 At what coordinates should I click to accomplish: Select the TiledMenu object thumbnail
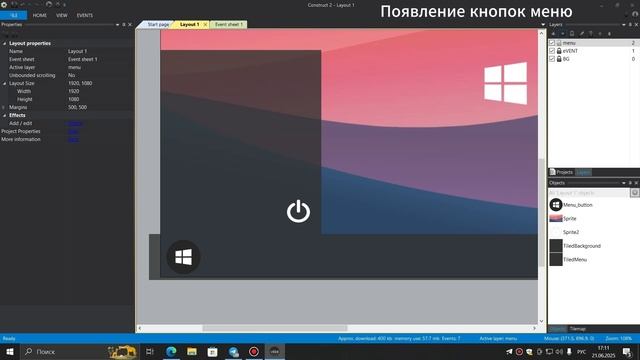point(556,259)
